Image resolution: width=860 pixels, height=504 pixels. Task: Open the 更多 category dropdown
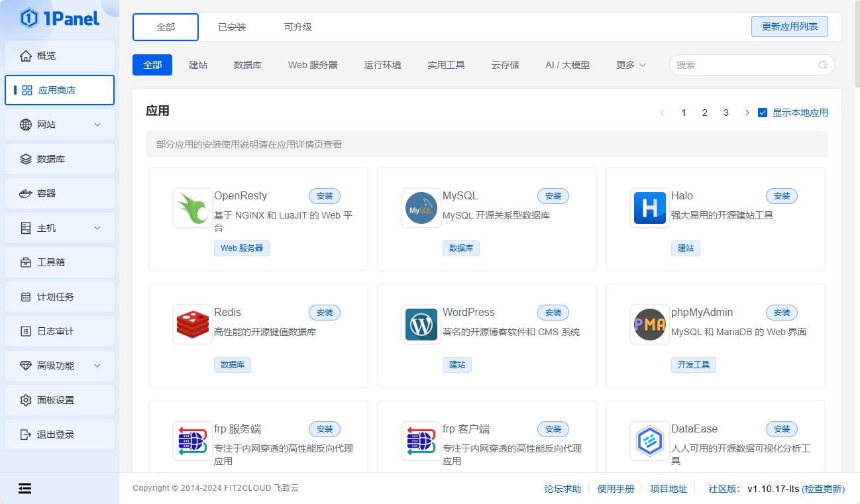(631, 65)
